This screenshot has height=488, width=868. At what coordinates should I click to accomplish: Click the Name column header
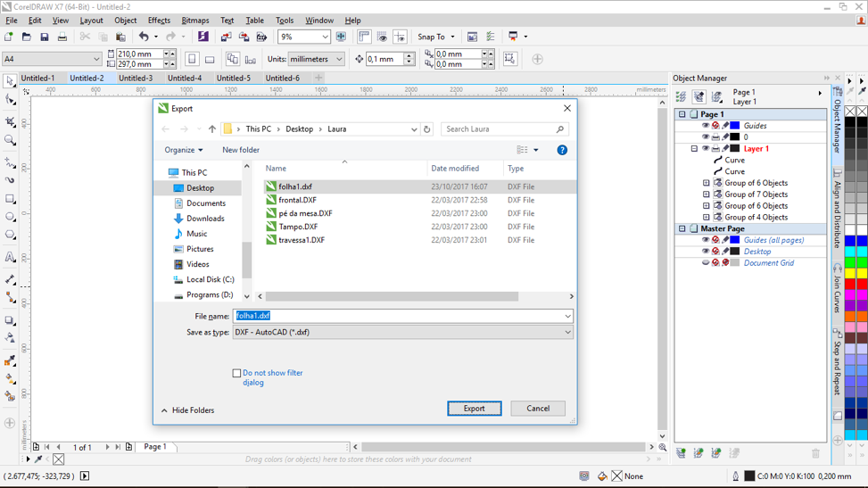276,169
